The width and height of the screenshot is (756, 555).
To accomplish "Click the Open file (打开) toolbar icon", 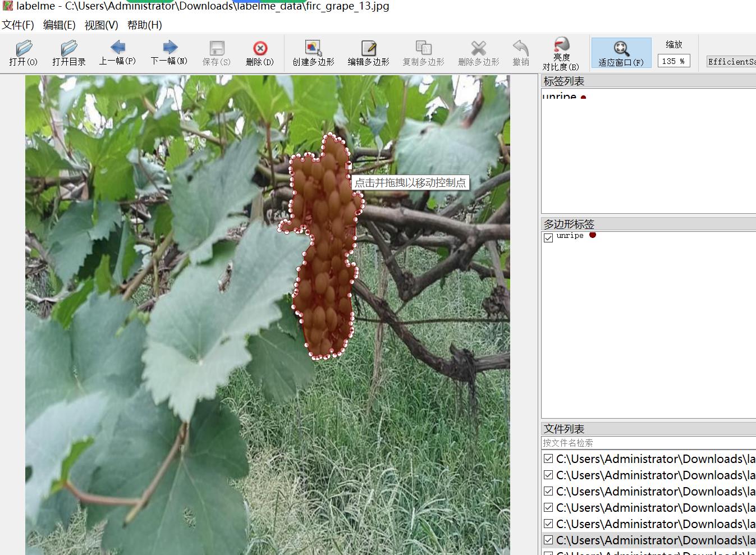I will pyautogui.click(x=24, y=53).
